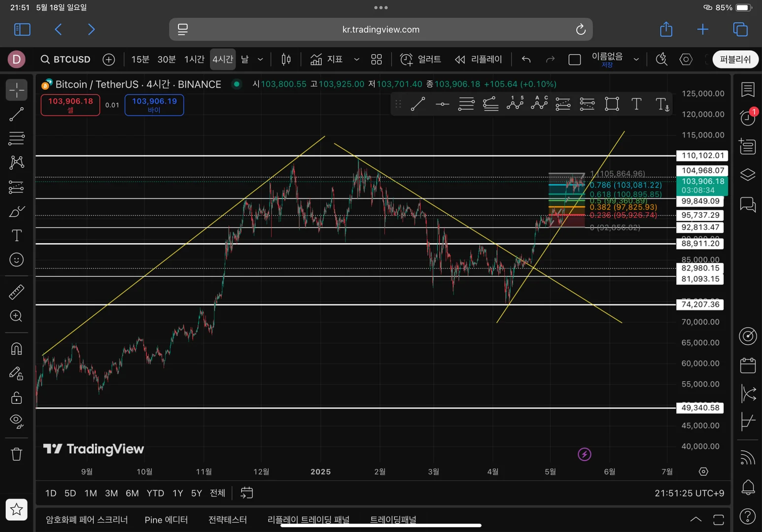Expand the indicators dropdown arrow next to 지표
The image size is (762, 532).
click(x=356, y=60)
